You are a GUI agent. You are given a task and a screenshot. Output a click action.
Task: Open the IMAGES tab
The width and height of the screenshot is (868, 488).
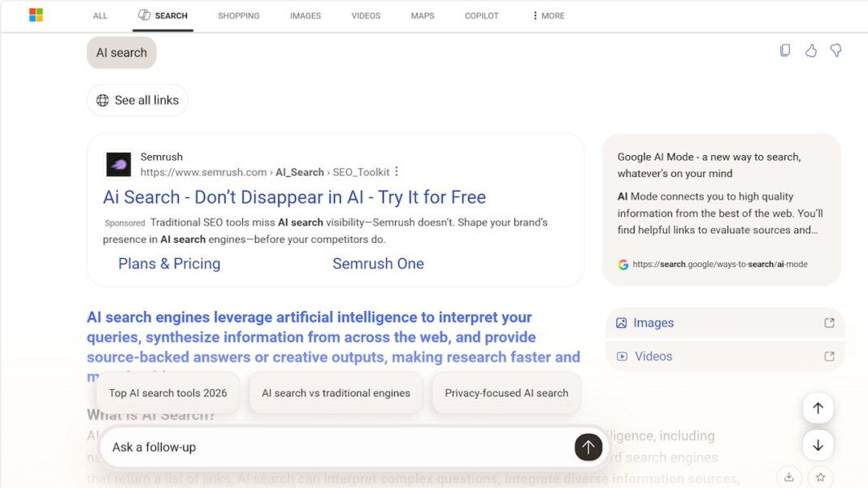tap(306, 15)
